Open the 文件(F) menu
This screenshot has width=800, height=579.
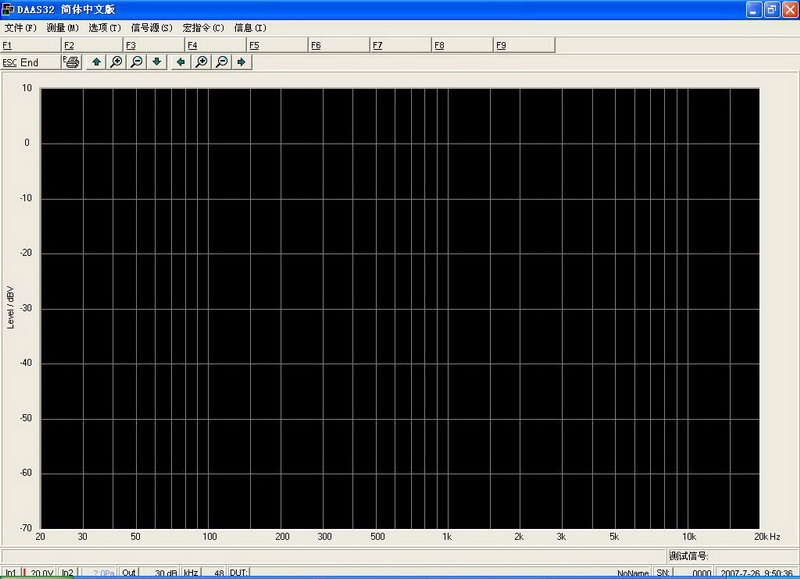(x=20, y=28)
